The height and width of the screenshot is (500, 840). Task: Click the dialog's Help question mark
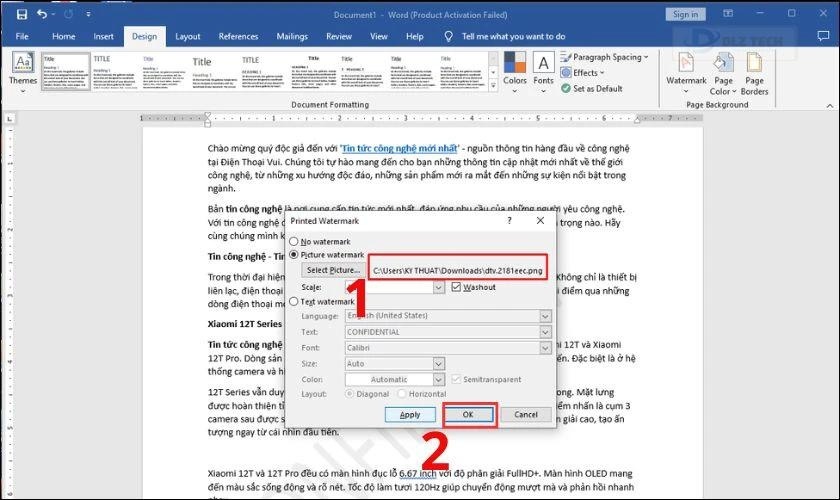pos(524,221)
